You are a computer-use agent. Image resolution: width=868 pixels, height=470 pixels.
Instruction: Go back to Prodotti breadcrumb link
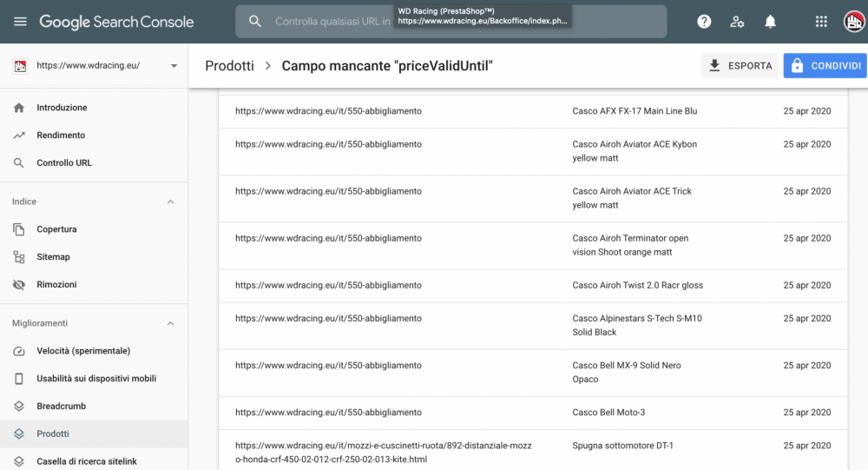pyautogui.click(x=229, y=66)
